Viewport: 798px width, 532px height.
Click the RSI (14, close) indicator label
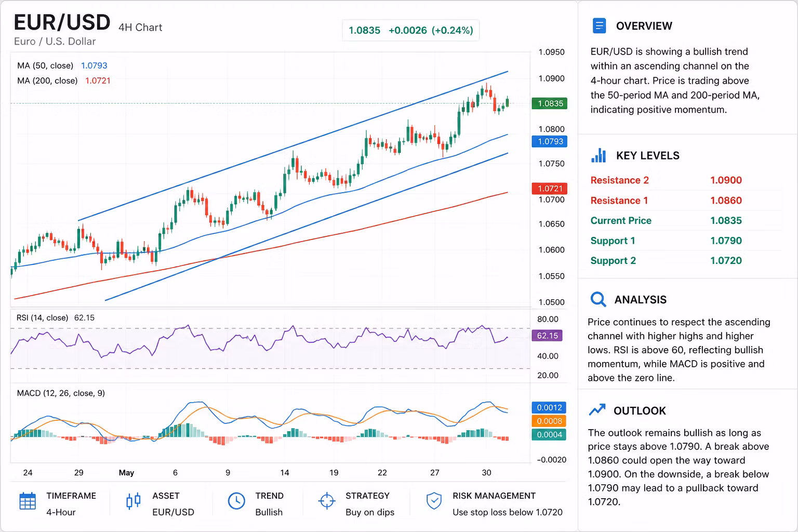(42, 317)
